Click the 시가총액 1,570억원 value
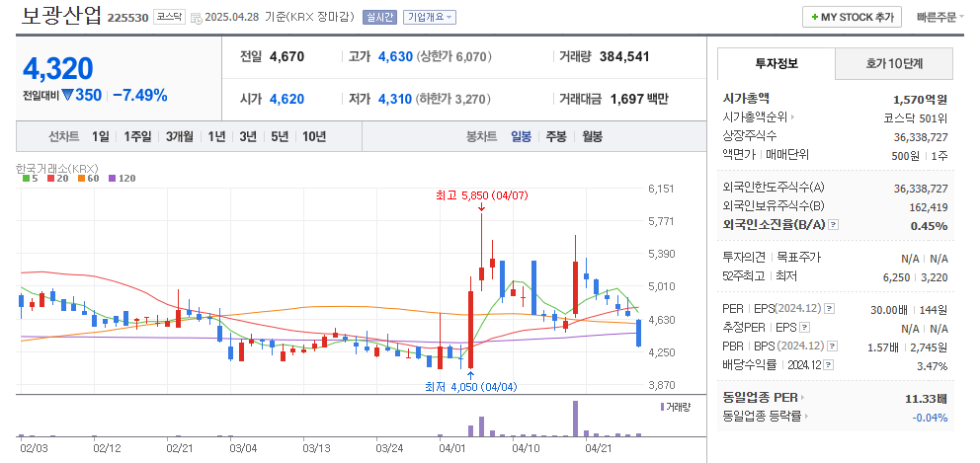980x463 pixels. coord(921,99)
